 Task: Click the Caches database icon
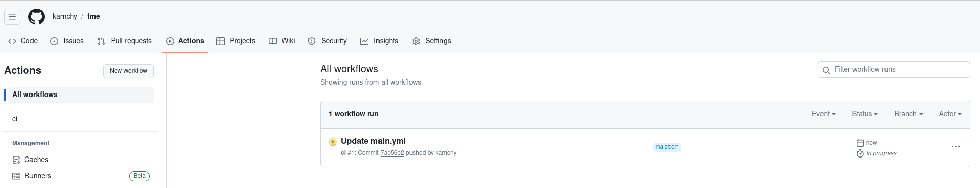click(16, 160)
